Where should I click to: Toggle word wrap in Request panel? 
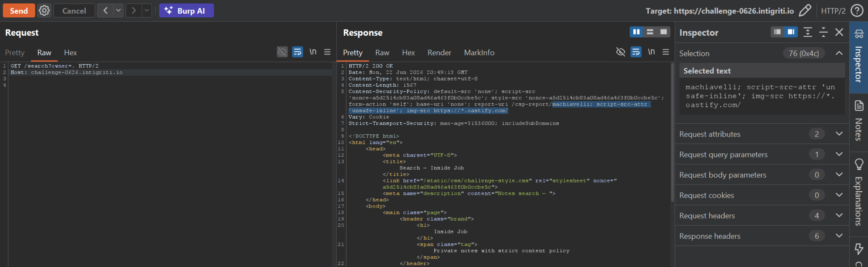coord(297,52)
